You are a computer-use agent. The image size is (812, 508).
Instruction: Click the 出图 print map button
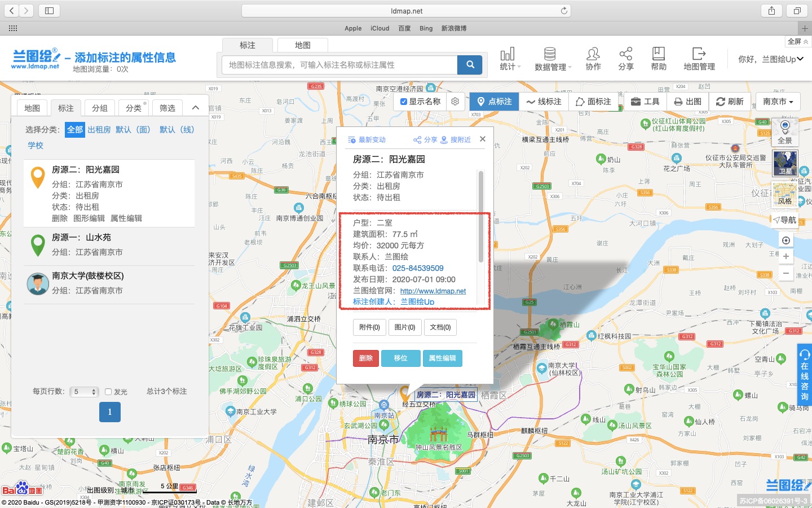tap(687, 102)
